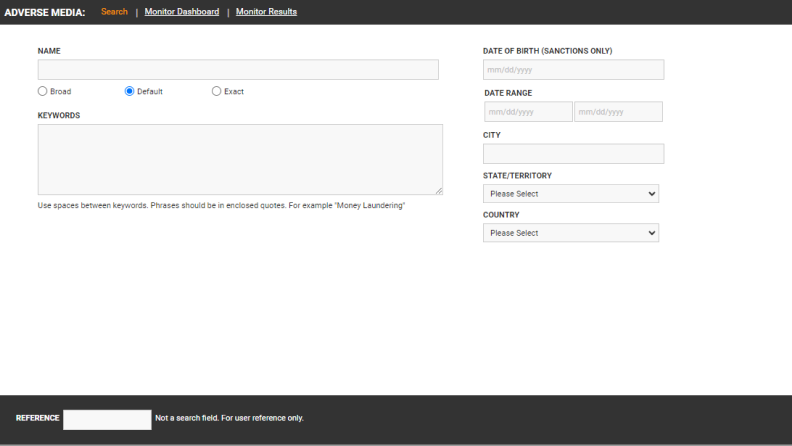Focus the Date Range end date field
792x446 pixels.
[x=617, y=112]
